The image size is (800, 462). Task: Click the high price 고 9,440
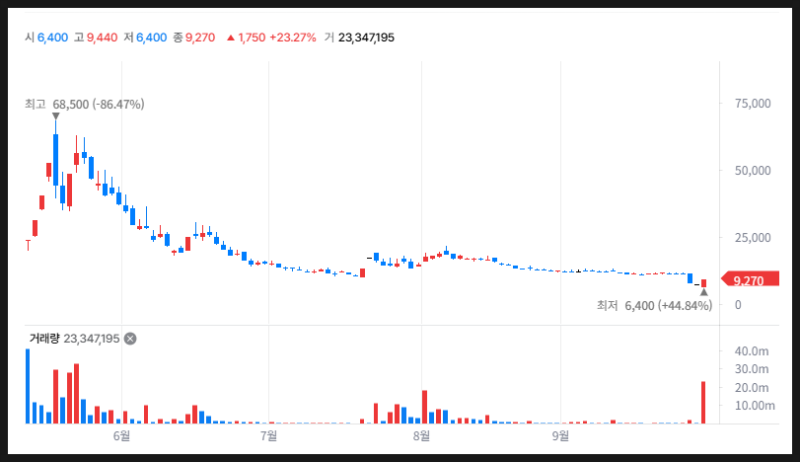[x=95, y=38]
